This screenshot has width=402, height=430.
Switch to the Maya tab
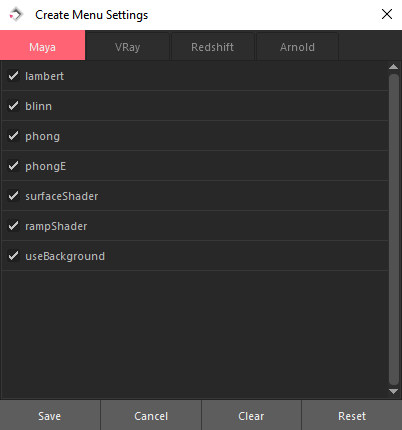[x=42, y=45]
